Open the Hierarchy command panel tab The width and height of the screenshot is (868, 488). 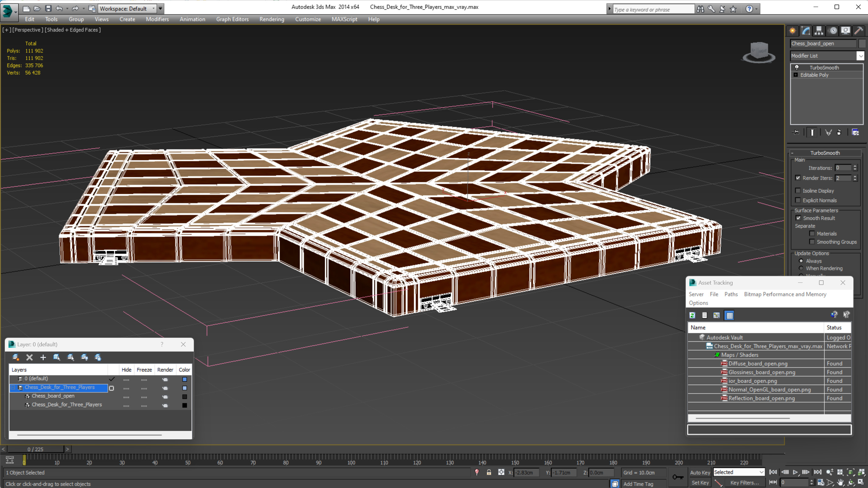pyautogui.click(x=819, y=31)
